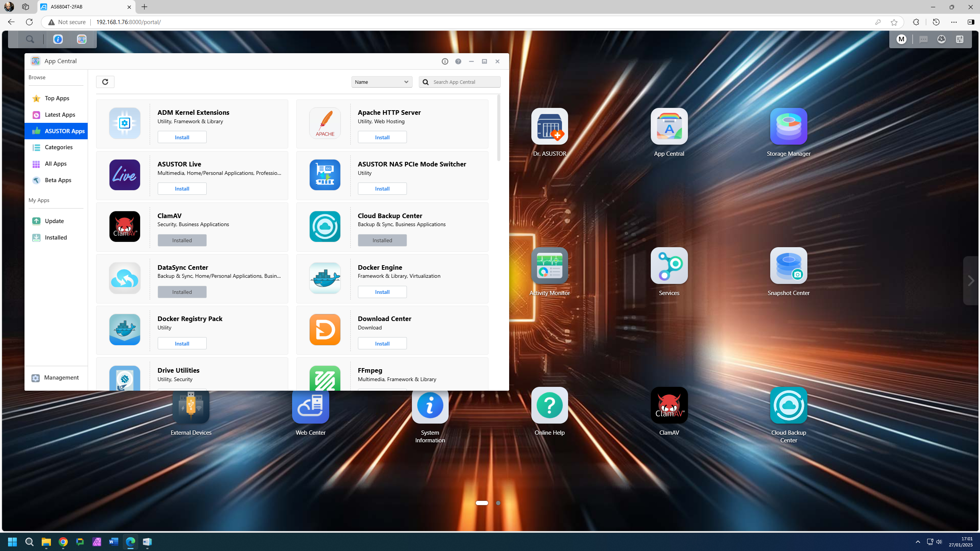Select the Name sort dropdown
The image size is (980, 551).
[381, 82]
